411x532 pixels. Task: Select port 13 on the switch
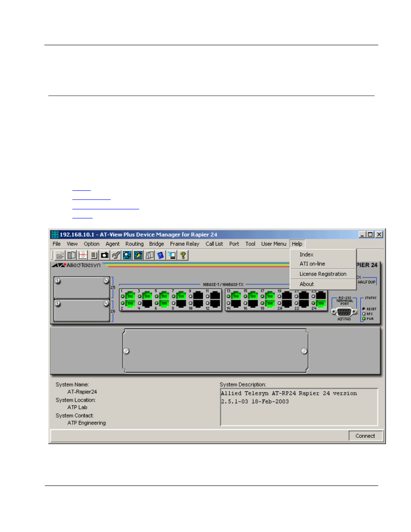236,296
